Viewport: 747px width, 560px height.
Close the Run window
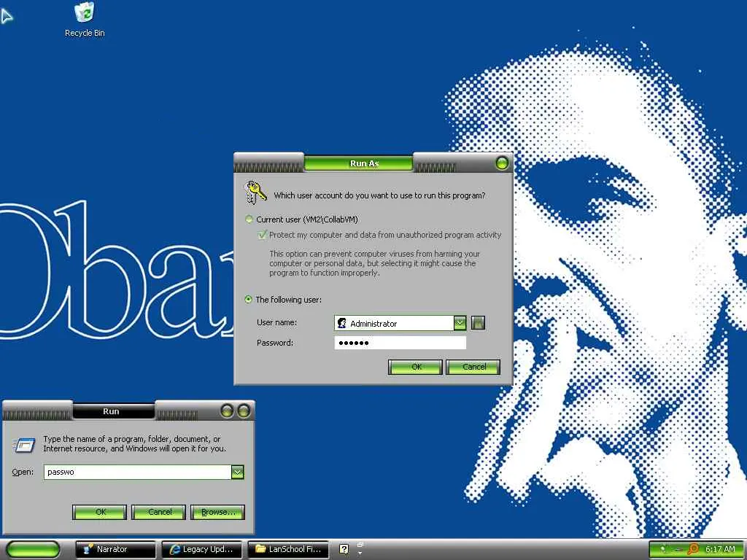coord(244,411)
